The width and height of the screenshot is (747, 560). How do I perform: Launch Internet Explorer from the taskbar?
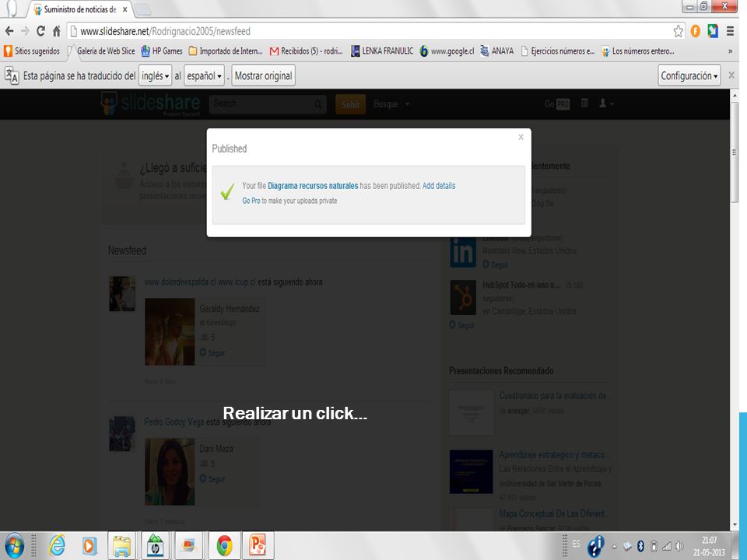click(x=57, y=546)
